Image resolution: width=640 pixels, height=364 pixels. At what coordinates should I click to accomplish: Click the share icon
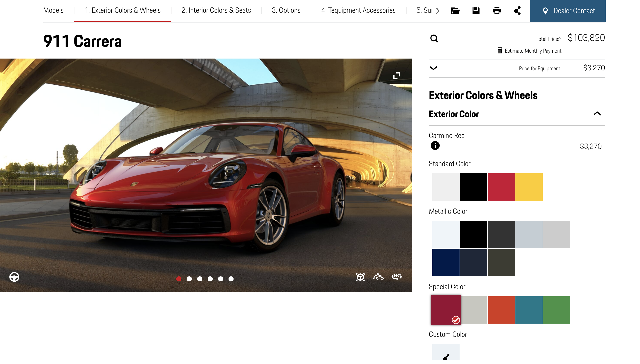pyautogui.click(x=517, y=11)
